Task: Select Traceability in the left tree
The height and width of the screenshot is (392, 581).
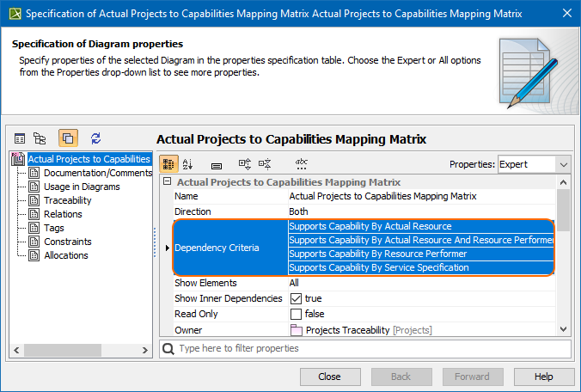Action: (x=67, y=200)
